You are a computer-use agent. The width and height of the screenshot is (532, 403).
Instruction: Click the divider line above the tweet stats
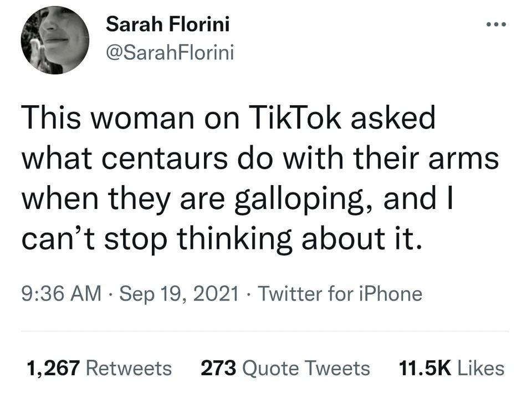[265, 331]
